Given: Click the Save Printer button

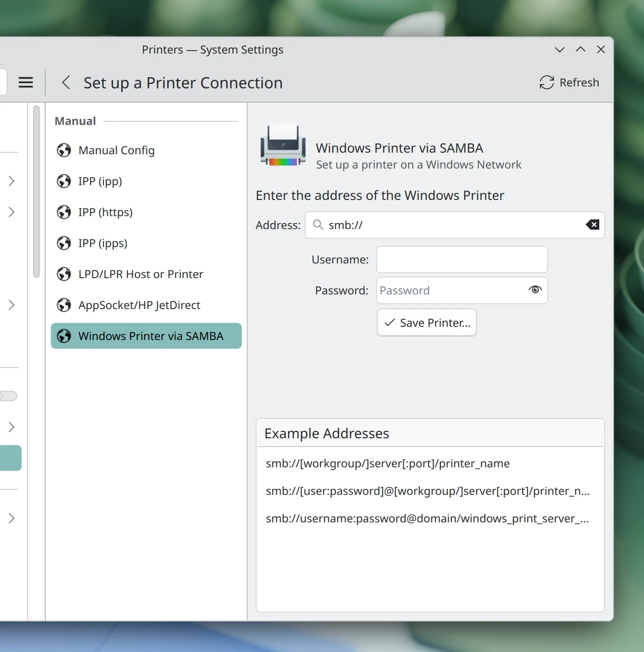Looking at the screenshot, I should [426, 322].
